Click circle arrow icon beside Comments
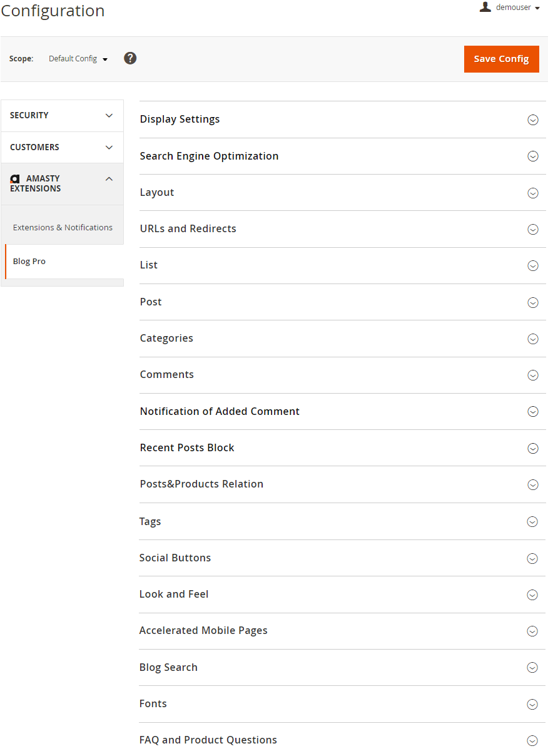 pos(533,375)
